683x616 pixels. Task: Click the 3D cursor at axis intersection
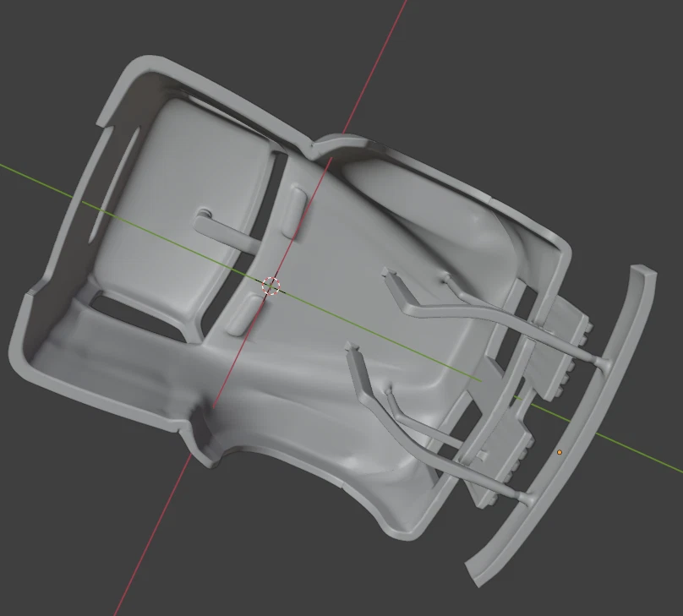click(x=271, y=286)
